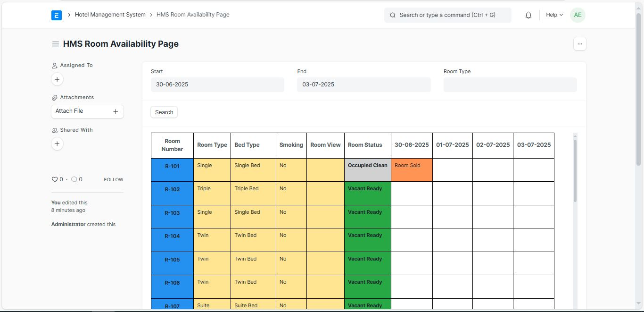Like the page with heart icon

(54, 179)
